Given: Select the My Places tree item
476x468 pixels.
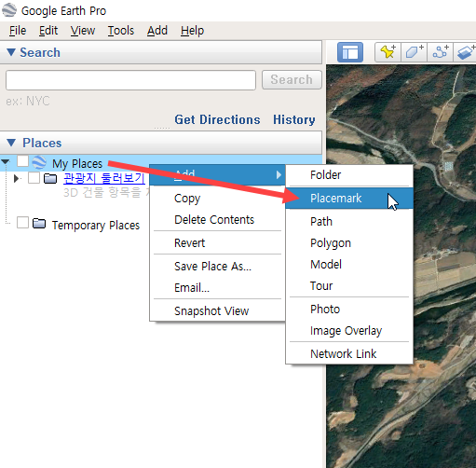Looking at the screenshot, I should (x=77, y=164).
